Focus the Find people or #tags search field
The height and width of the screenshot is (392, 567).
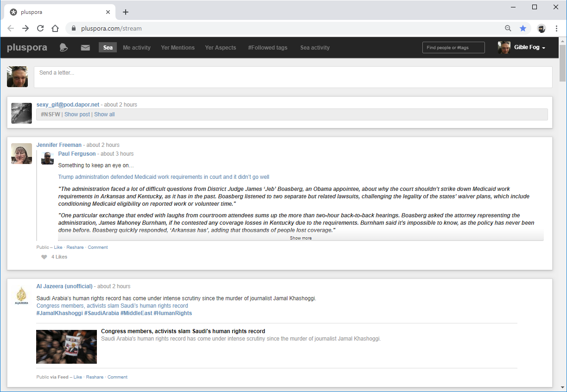click(453, 47)
